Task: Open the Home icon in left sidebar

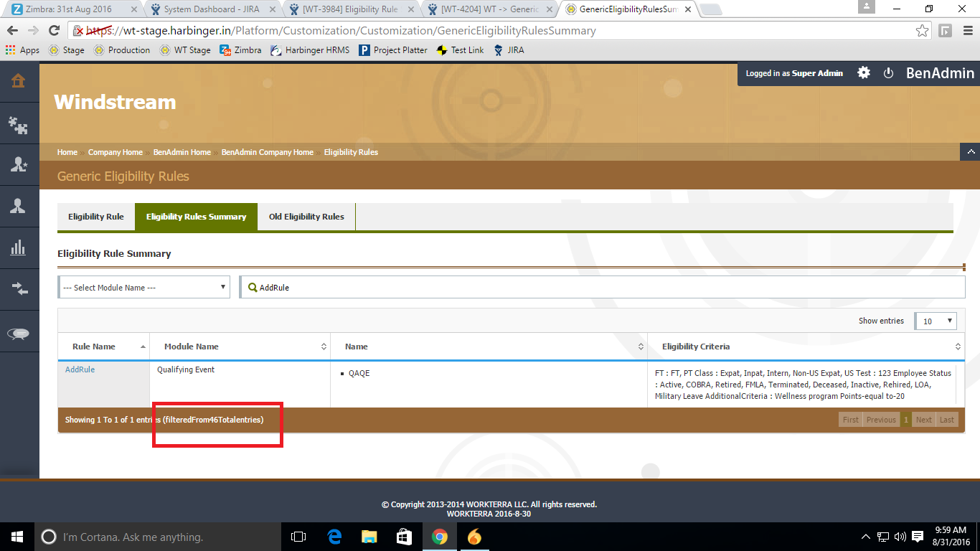Action: (18, 80)
